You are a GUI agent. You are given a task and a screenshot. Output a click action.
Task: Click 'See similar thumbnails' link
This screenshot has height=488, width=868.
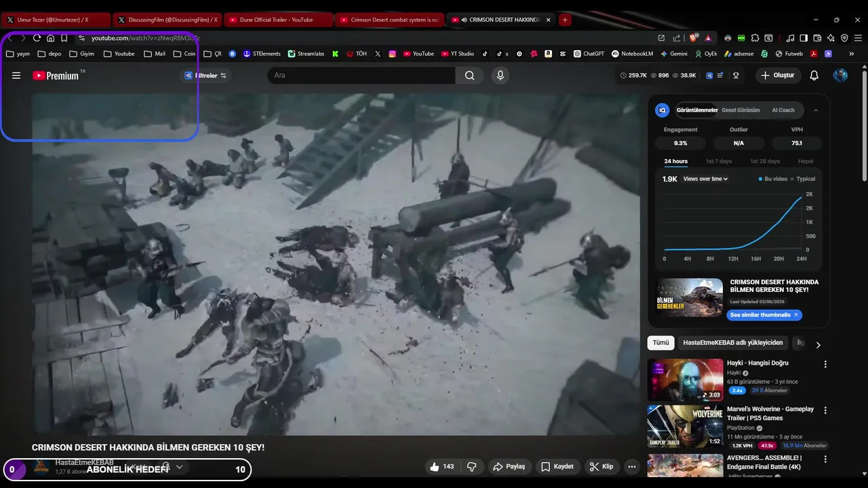[764, 315]
